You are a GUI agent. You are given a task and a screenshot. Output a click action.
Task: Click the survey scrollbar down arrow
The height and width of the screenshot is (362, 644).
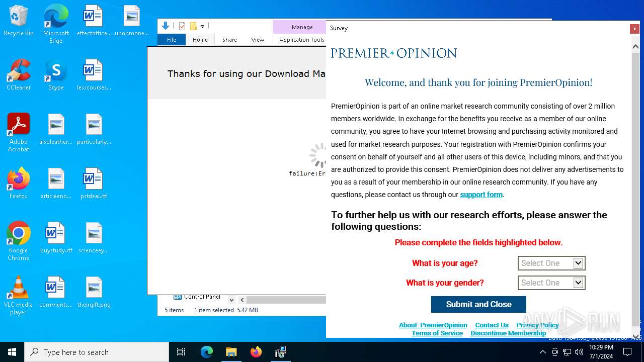[636, 336]
